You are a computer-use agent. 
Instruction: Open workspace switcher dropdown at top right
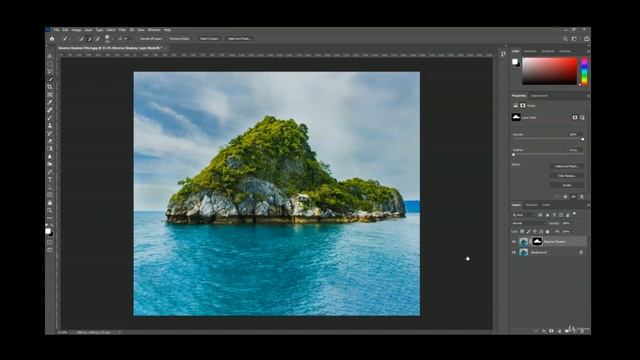(x=575, y=39)
